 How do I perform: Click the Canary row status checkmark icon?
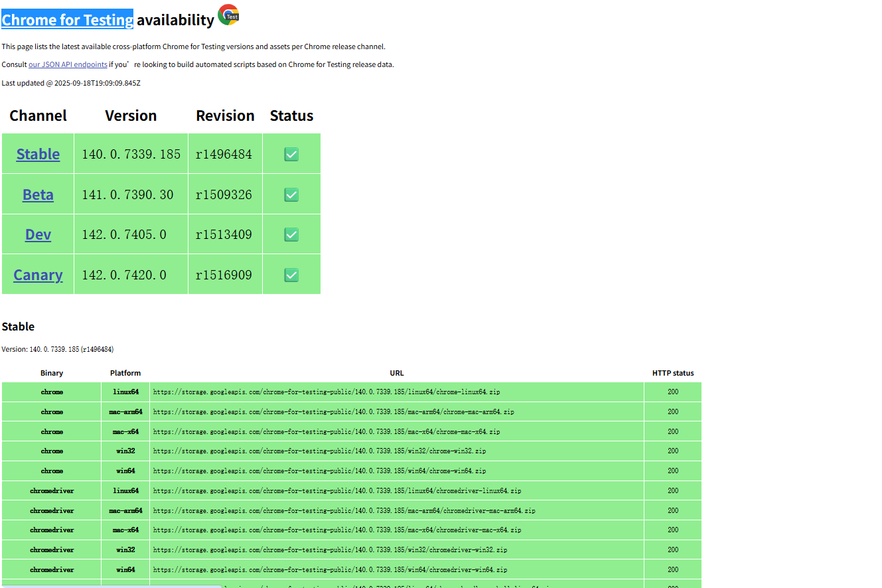click(291, 275)
